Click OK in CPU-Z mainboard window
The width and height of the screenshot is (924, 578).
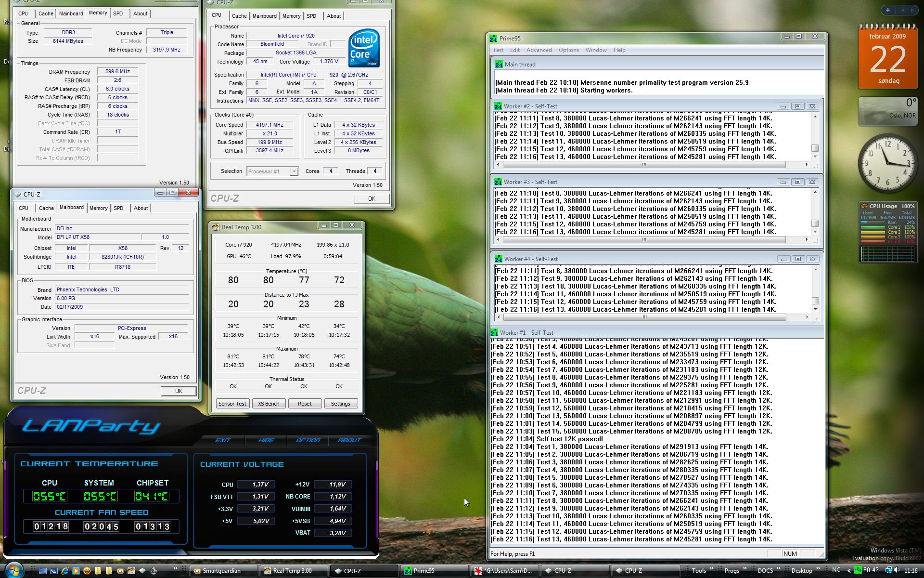pos(179,391)
